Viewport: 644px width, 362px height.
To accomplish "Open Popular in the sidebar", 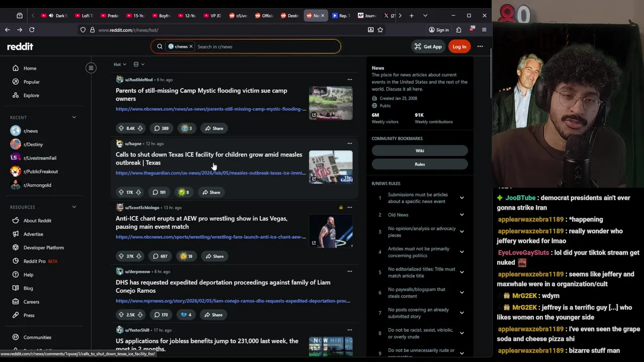I will [x=31, y=81].
